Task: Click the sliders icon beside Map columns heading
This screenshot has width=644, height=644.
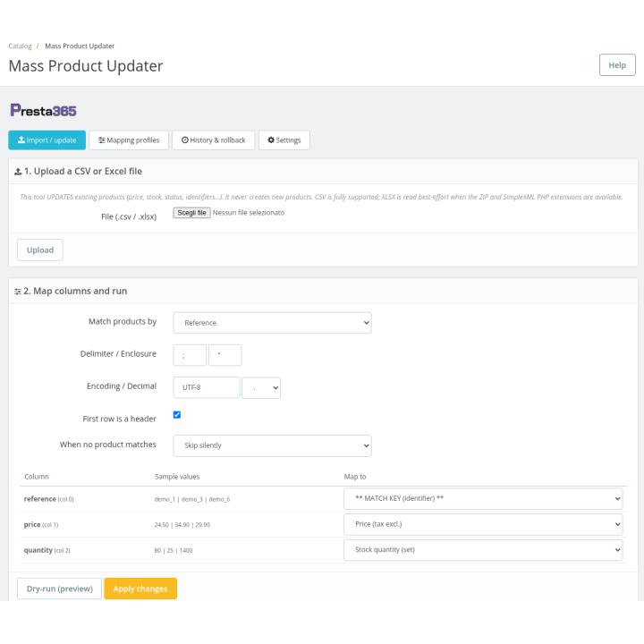Action: (18, 292)
